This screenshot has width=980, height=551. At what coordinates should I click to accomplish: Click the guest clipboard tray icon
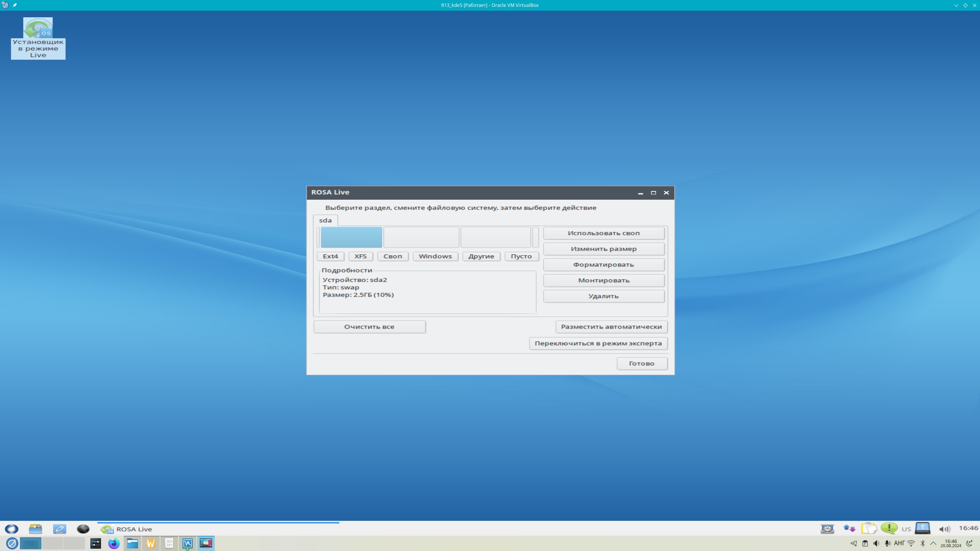pyautogui.click(x=869, y=528)
